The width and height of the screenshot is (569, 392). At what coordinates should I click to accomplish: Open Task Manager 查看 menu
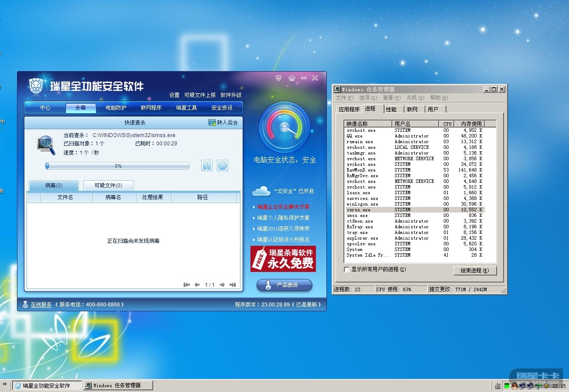point(391,98)
